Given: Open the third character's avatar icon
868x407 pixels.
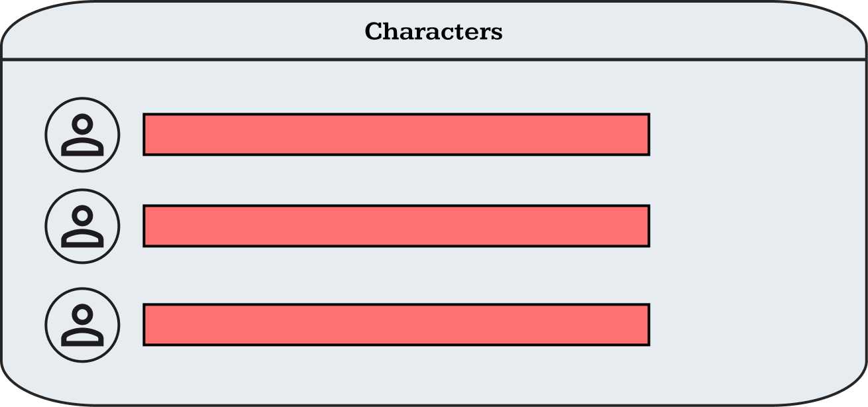Looking at the screenshot, I should click(x=82, y=325).
